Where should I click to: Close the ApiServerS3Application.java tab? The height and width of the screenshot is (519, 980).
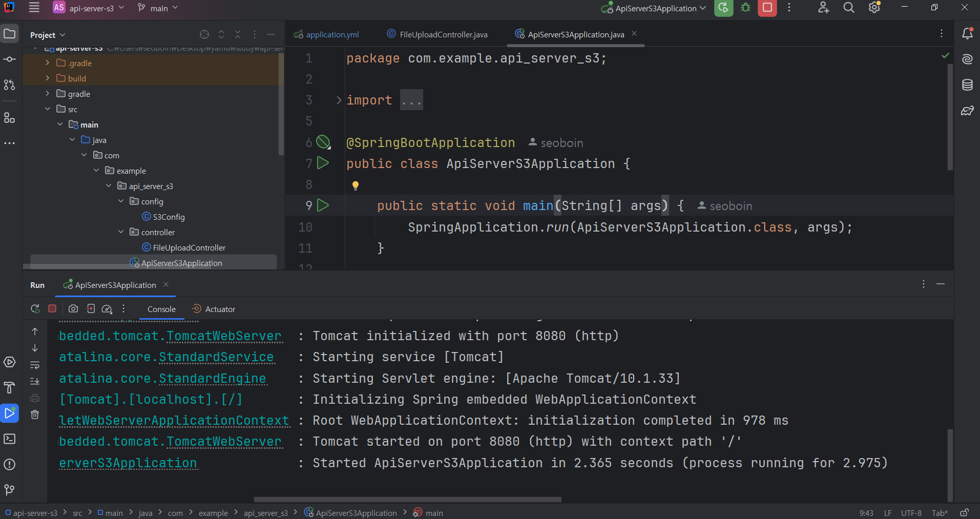pyautogui.click(x=634, y=34)
